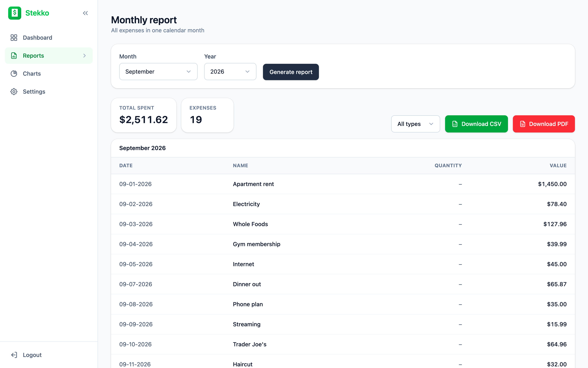This screenshot has height=368, width=588.
Task: Click the 09-07-2026 date cell
Action: (136, 284)
